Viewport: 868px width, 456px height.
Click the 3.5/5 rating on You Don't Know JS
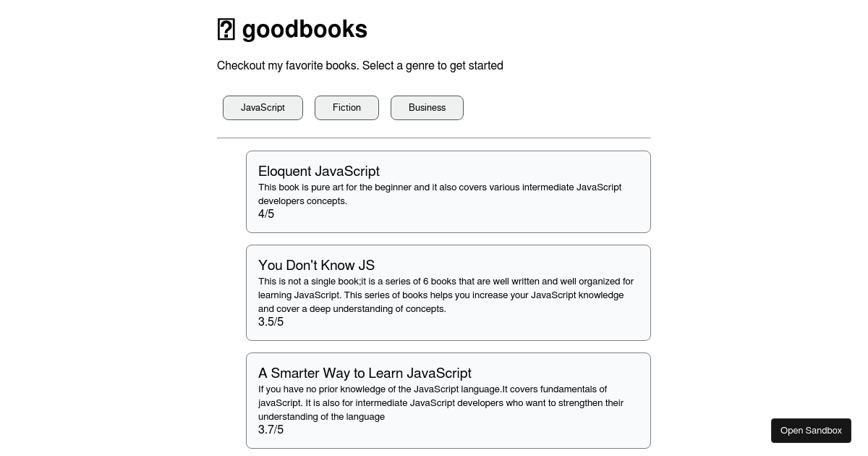[x=271, y=321]
